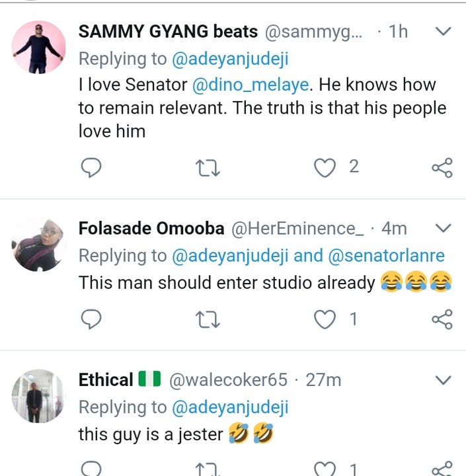Open @adeyanjudeji link in Ethical's reply

click(x=230, y=407)
